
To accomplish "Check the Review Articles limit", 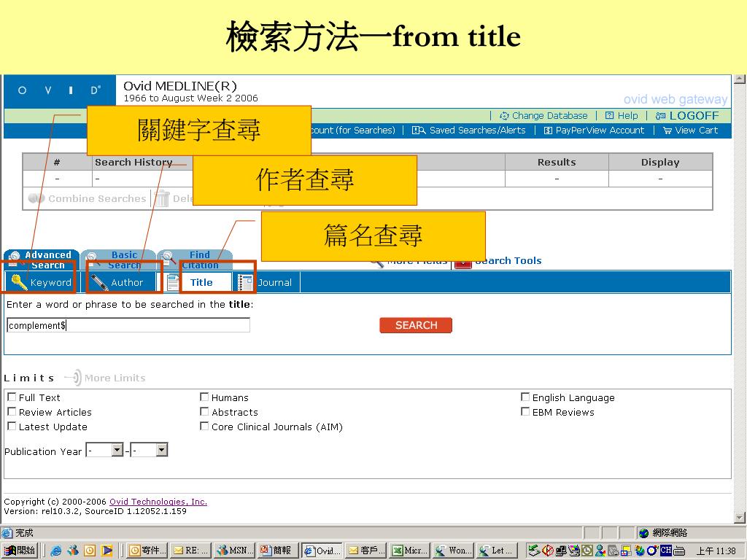I will (x=12, y=411).
